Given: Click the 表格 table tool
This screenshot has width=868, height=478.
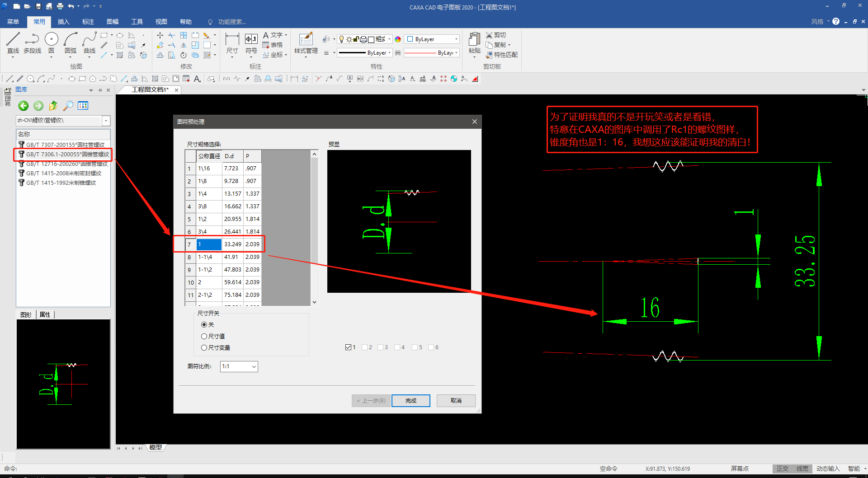Looking at the screenshot, I should [273, 45].
